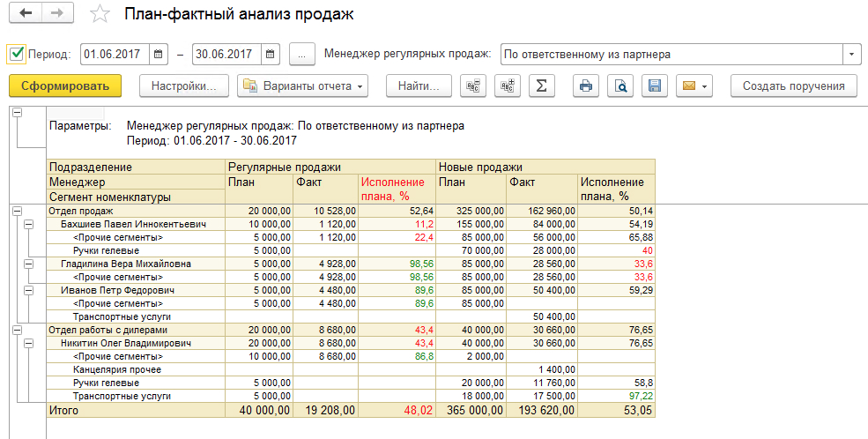Collapse the Отдел продаж group
Viewport: 868px width, 439px height.
(x=17, y=212)
